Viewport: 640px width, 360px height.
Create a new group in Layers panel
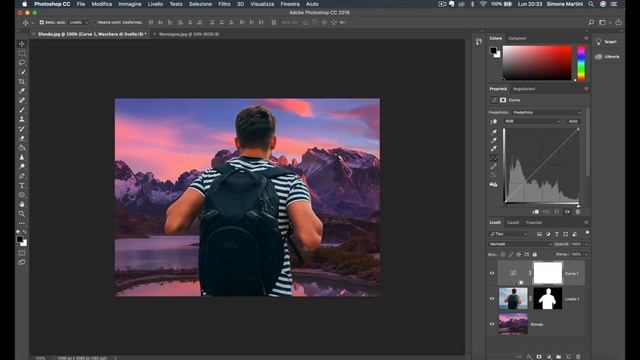coord(558,357)
